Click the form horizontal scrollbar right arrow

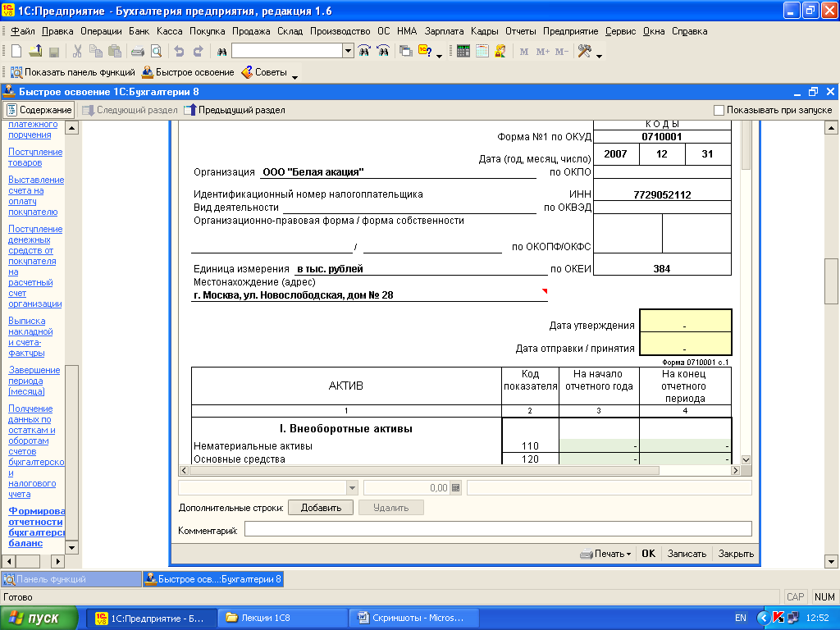[736, 470]
